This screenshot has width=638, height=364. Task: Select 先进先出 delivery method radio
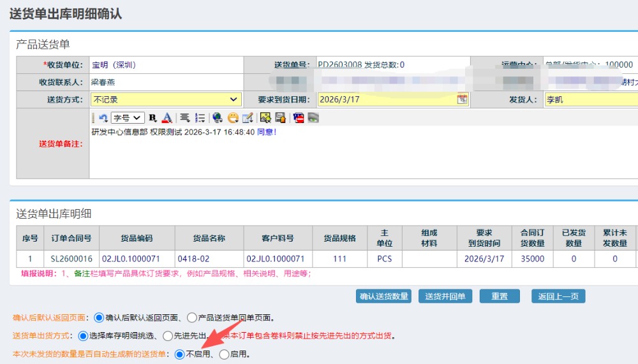pos(168,335)
